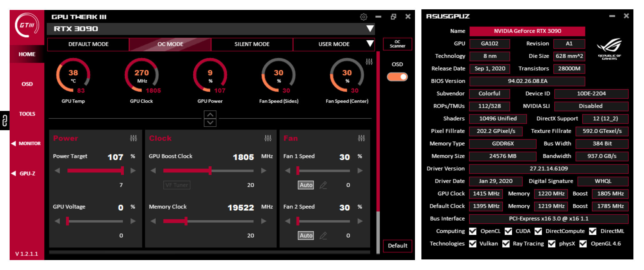
Task: Toggle the OSD switch off
Action: pyautogui.click(x=397, y=77)
